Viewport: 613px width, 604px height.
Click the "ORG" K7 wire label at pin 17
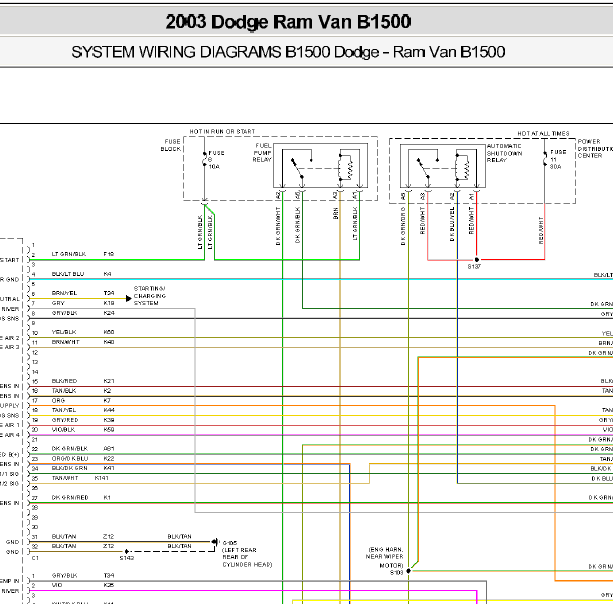click(x=58, y=401)
